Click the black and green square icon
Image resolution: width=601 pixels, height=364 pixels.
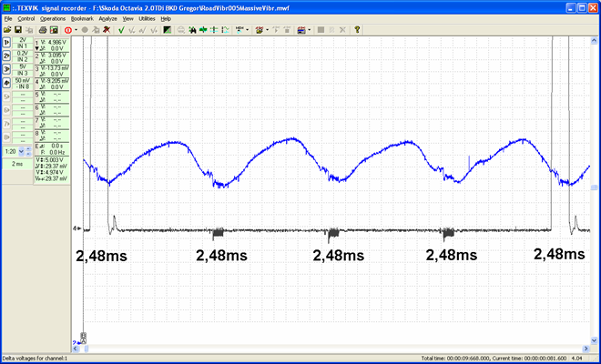[168, 30]
